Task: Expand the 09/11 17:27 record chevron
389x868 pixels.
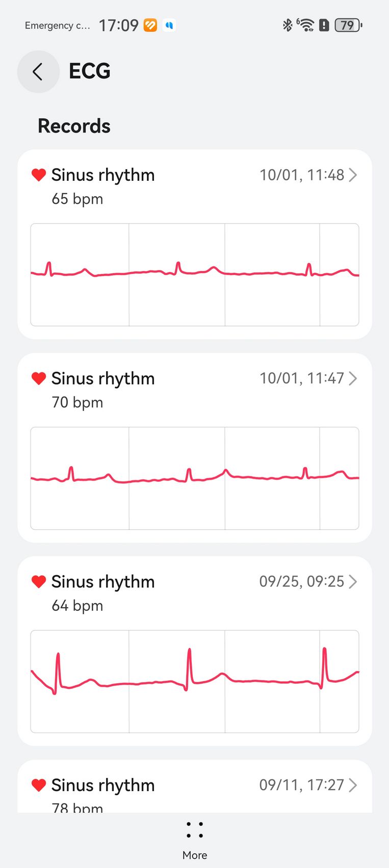Action: pos(352,785)
